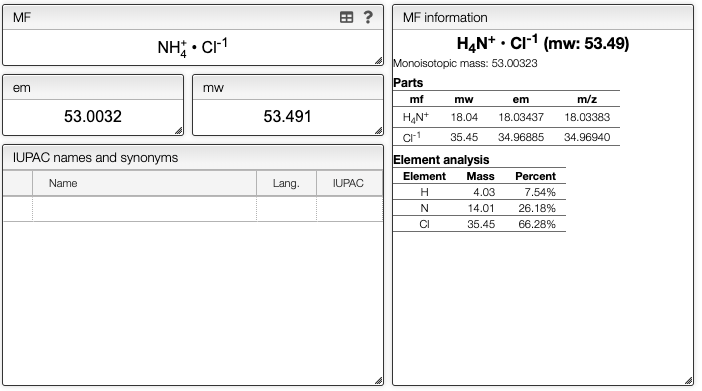Viewport: 702px width, 391px height.
Task: Select the empty first row Name cell
Action: (144, 209)
